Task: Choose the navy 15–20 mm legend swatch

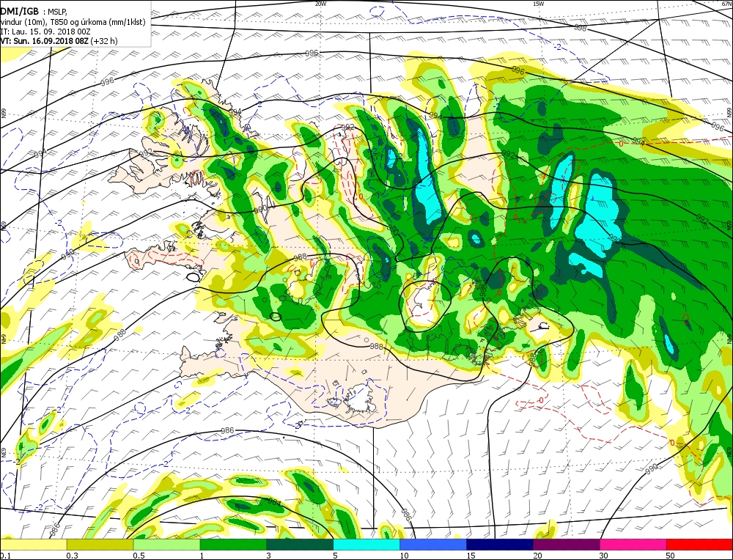Action: click(x=500, y=545)
